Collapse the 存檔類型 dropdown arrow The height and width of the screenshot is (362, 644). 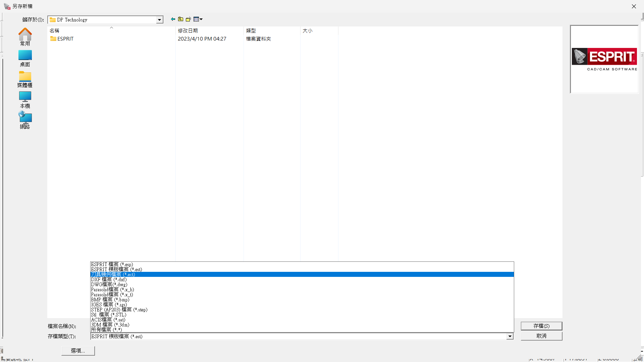(510, 336)
